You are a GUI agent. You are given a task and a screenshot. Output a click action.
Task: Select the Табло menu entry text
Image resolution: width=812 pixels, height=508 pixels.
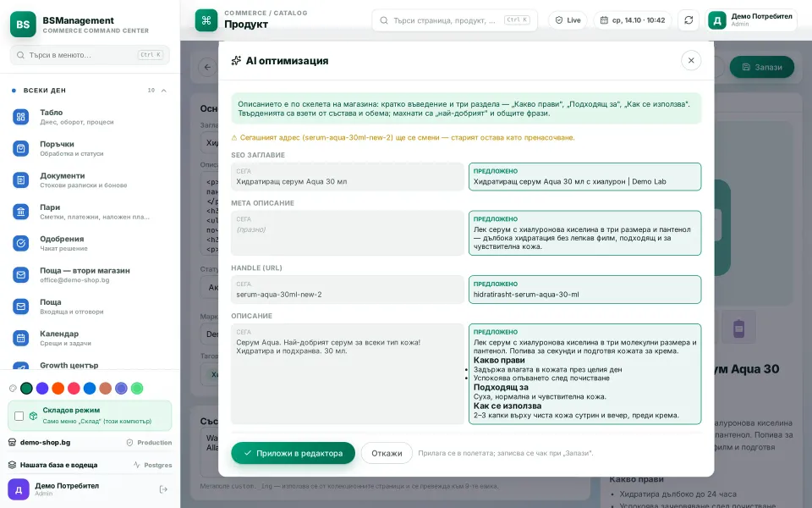point(52,113)
